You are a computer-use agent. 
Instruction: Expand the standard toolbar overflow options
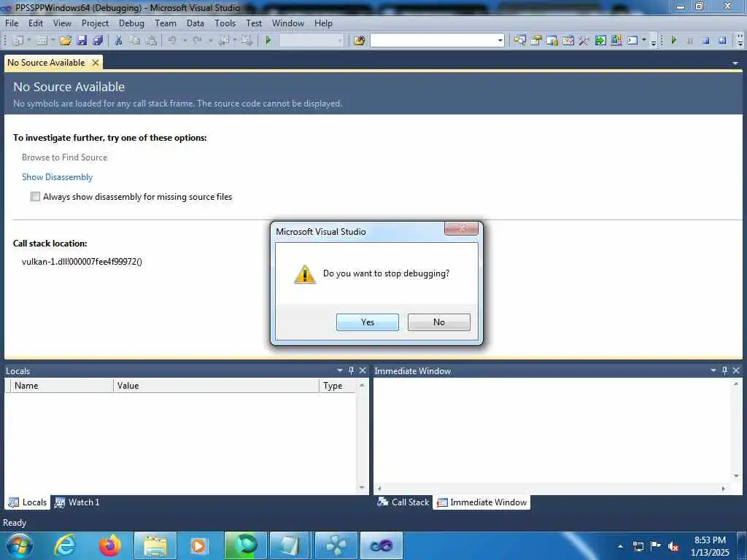coord(654,42)
